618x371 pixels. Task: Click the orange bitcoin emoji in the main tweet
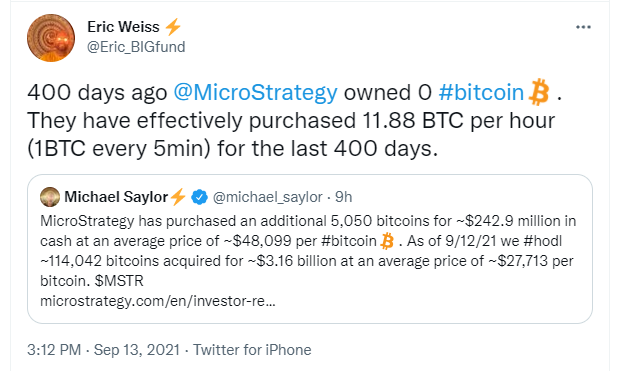click(x=538, y=92)
